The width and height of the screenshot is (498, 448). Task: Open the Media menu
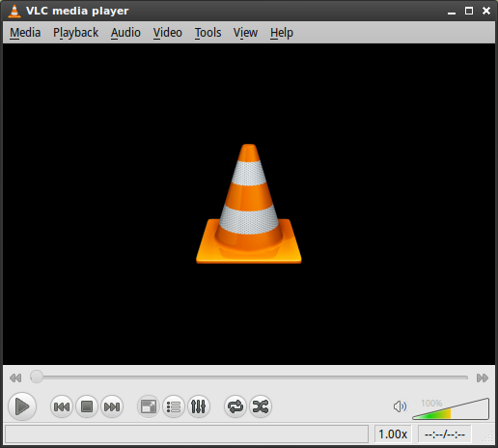point(25,33)
